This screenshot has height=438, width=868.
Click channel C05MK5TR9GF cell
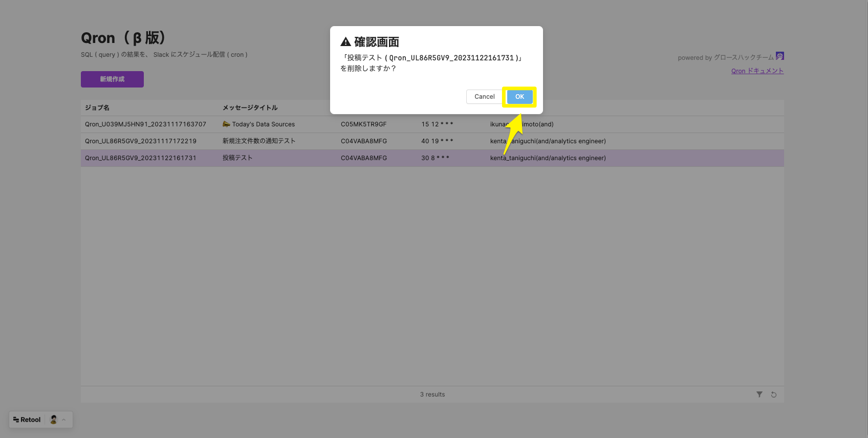(x=363, y=124)
